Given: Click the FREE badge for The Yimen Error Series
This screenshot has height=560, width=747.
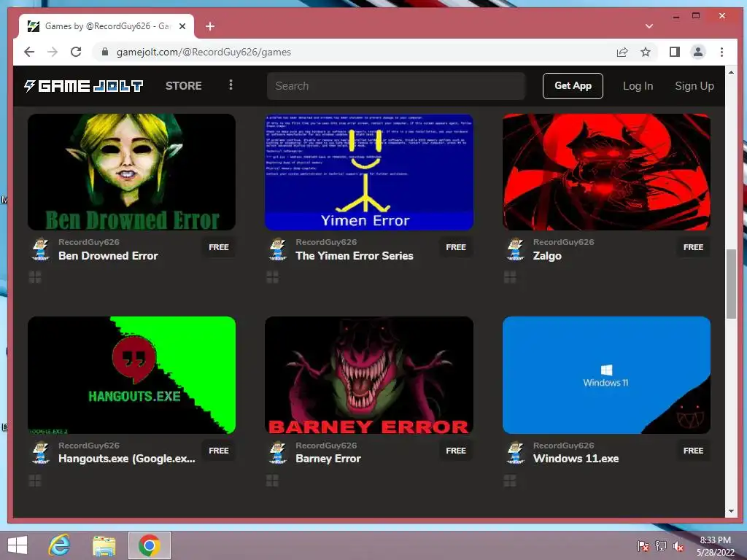Looking at the screenshot, I should (456, 247).
